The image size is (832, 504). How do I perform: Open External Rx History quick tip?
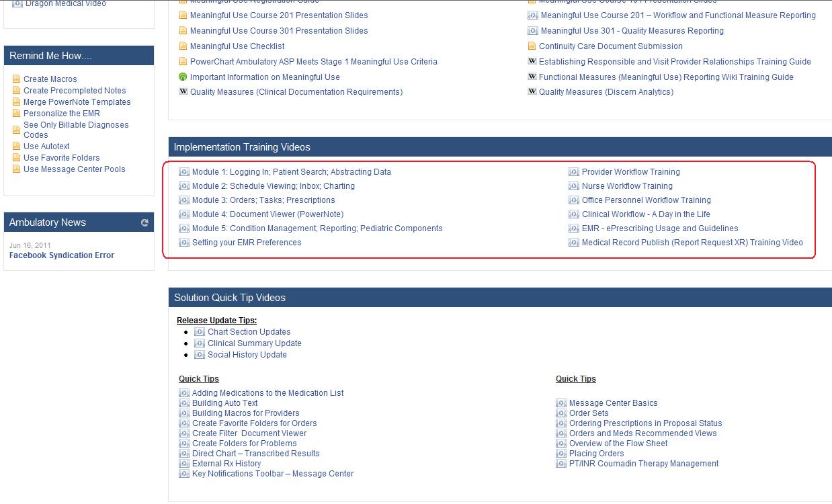(226, 464)
